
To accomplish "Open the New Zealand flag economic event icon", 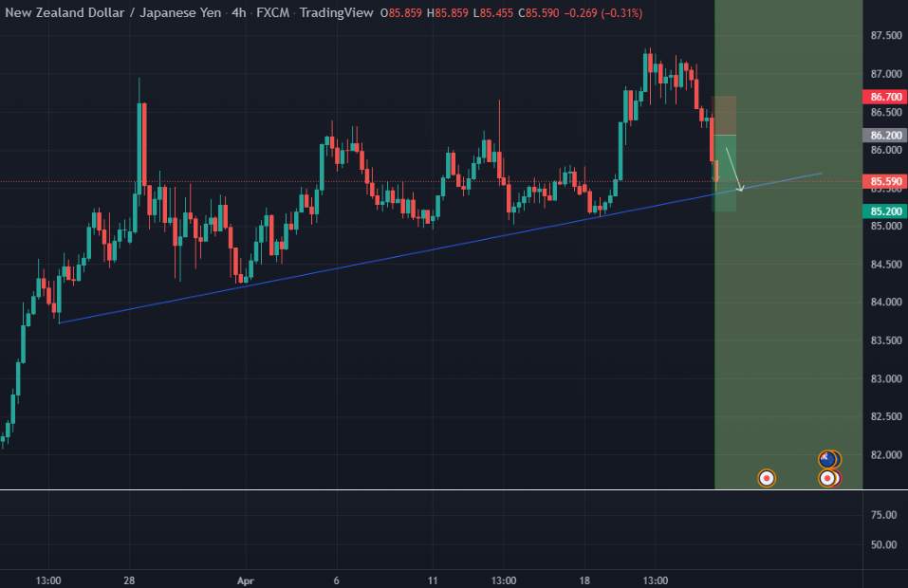I will pyautogui.click(x=827, y=460).
